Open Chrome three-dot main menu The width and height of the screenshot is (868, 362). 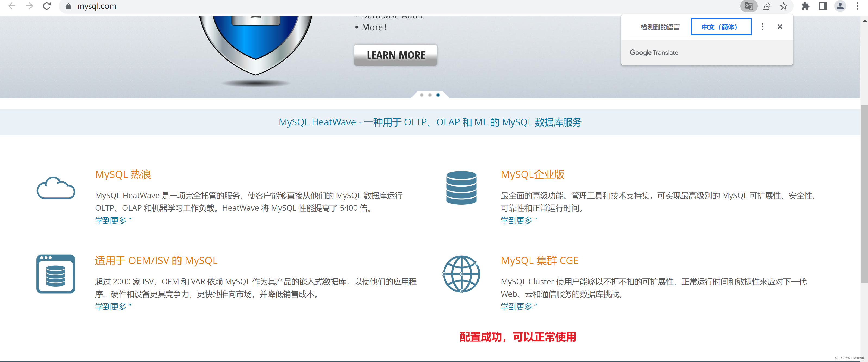click(858, 6)
